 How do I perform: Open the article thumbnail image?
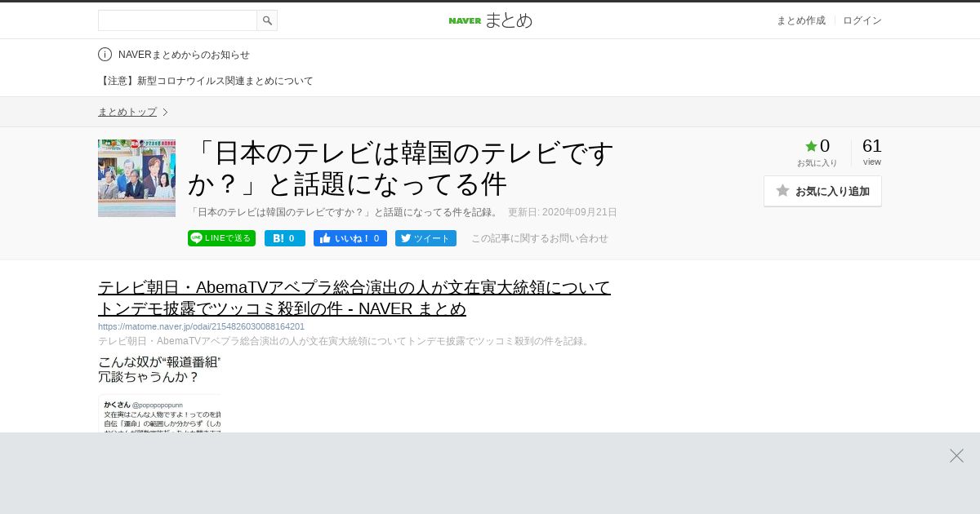[136, 178]
